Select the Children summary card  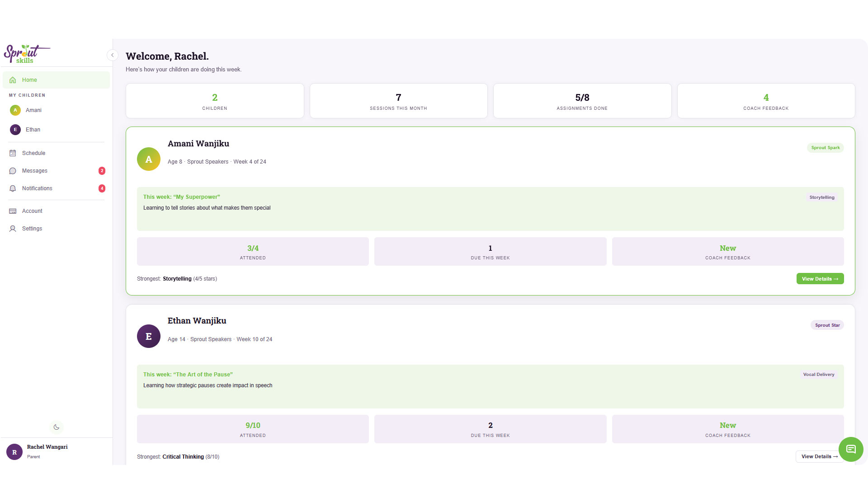tap(215, 101)
